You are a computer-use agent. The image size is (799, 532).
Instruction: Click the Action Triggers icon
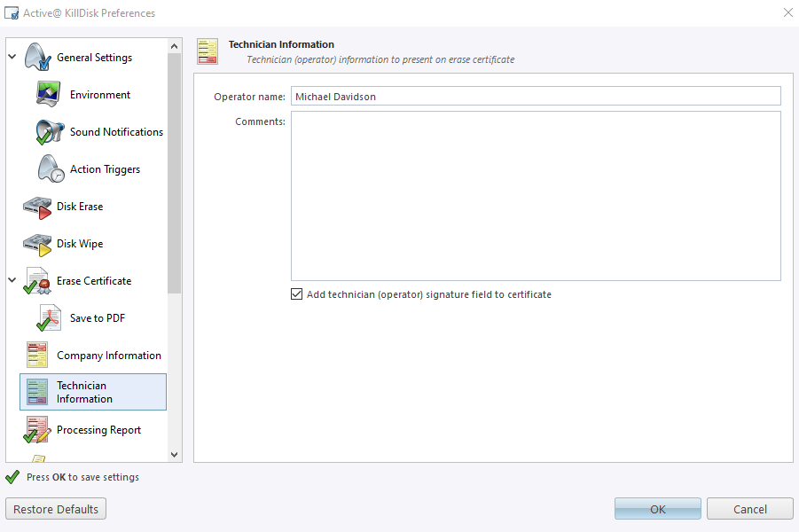click(49, 169)
